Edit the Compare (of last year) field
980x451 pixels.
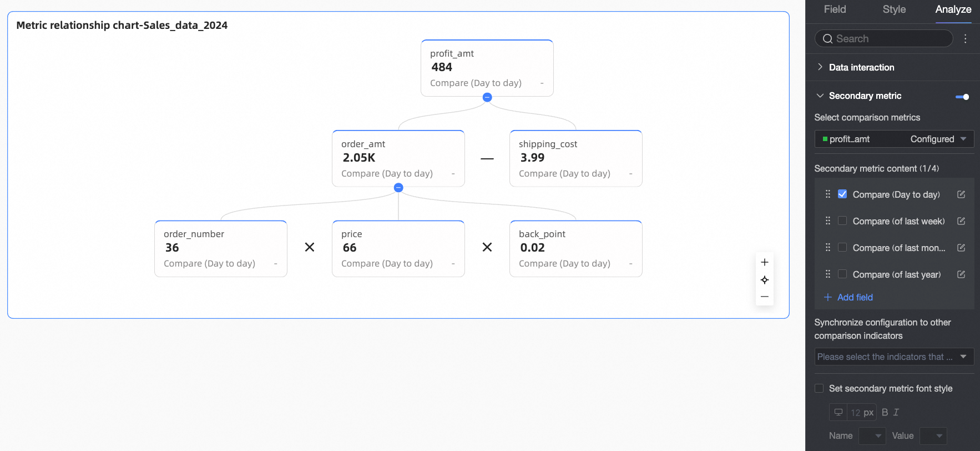961,274
